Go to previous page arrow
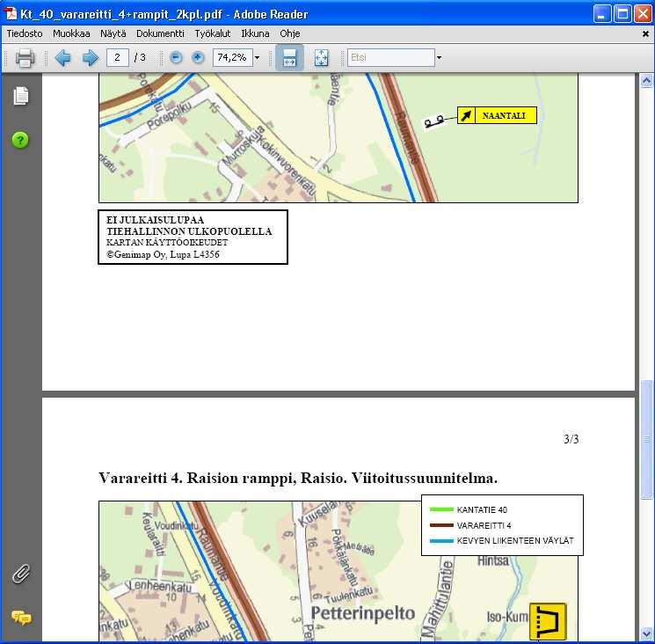Screen dimensions: 655x644 63,58
